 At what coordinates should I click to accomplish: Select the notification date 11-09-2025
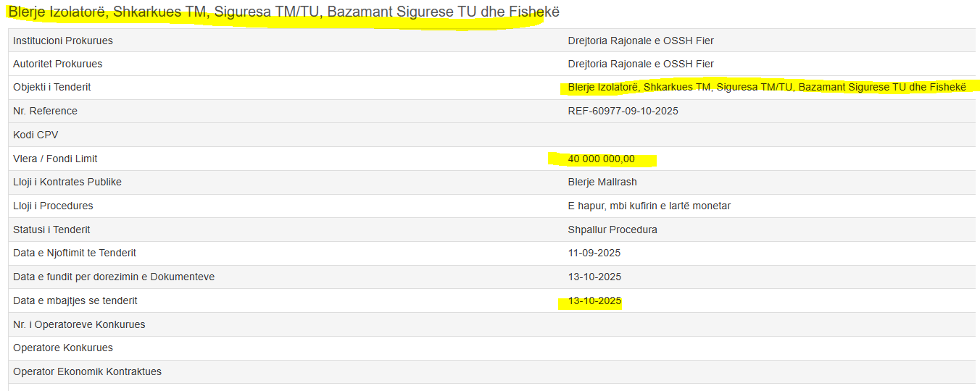pos(594,253)
